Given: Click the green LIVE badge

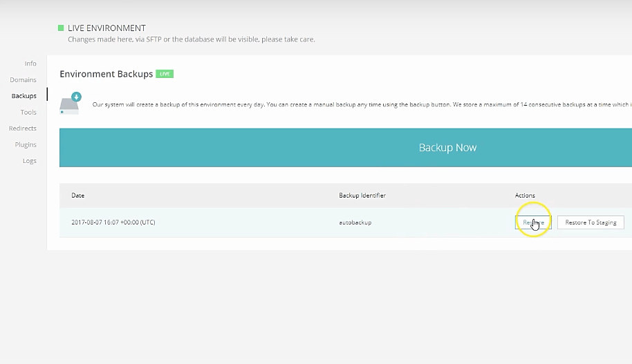Looking at the screenshot, I should 165,74.
